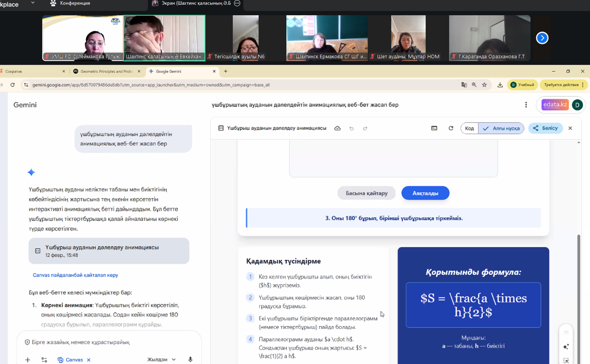590x364 pixels.
Task: Open the Gemini conversation three-dot menu
Action: [526, 105]
